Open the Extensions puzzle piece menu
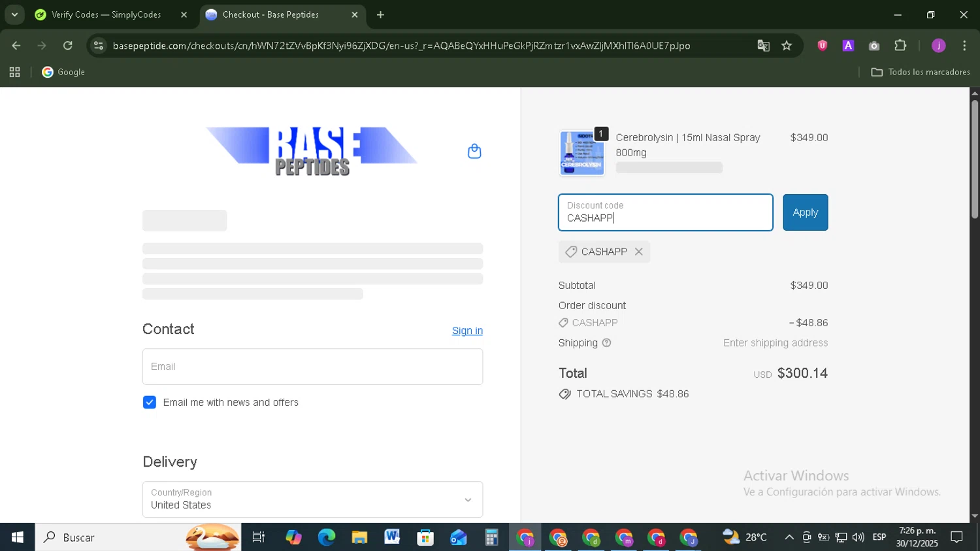 pyautogui.click(x=900, y=46)
